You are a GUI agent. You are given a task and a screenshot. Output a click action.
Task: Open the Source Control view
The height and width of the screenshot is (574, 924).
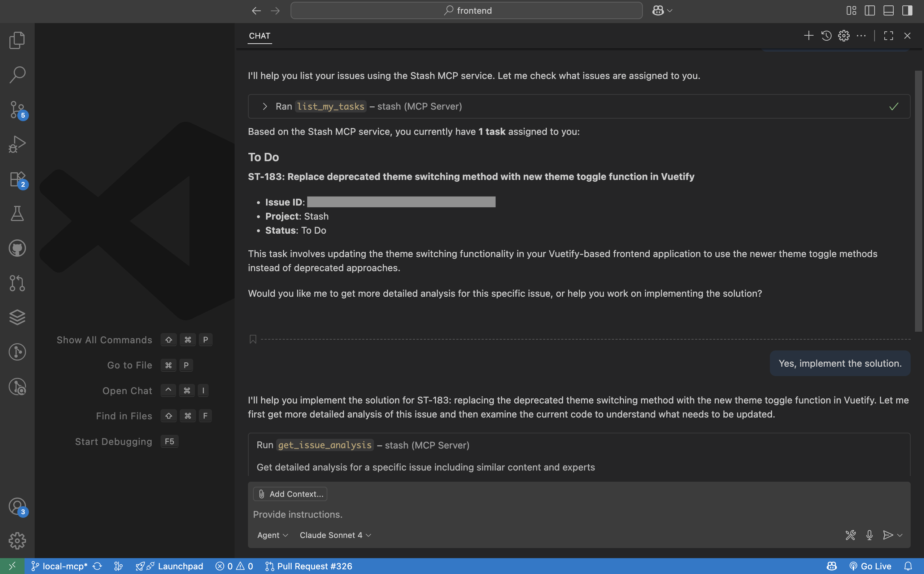point(17,109)
